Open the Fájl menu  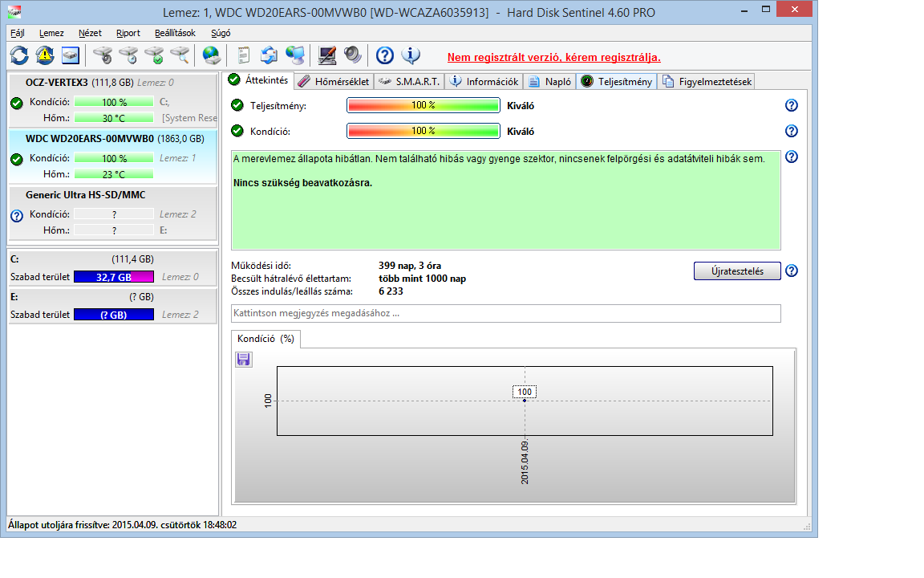(x=17, y=33)
